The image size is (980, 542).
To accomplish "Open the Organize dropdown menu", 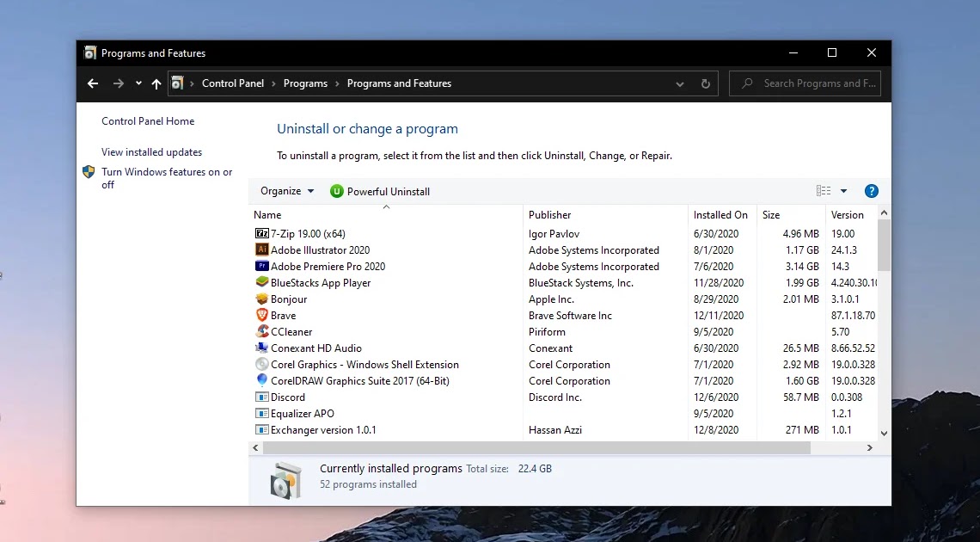I will tap(287, 191).
